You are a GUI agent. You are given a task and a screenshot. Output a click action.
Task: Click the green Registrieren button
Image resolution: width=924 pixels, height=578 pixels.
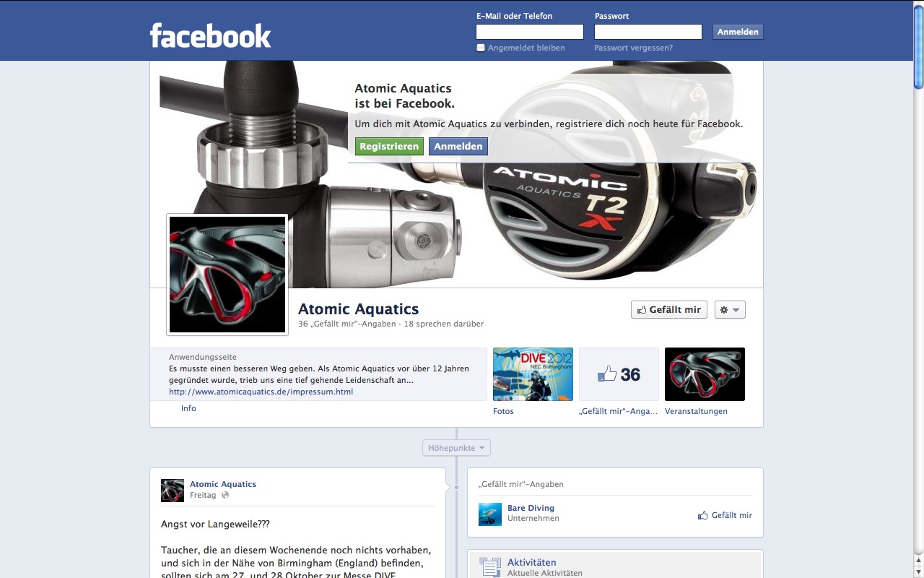(x=389, y=146)
